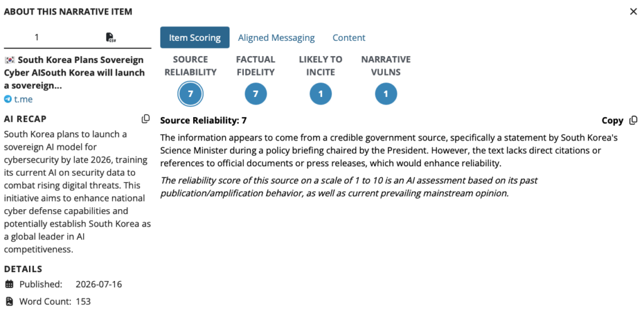Select the Factual Fidelity score circle
The height and width of the screenshot is (313, 644).
255,94
